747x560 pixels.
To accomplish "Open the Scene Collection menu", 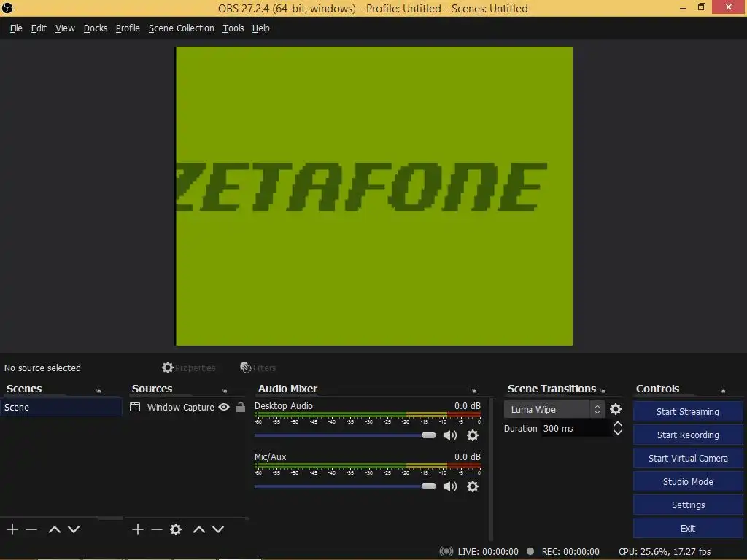I will (182, 28).
